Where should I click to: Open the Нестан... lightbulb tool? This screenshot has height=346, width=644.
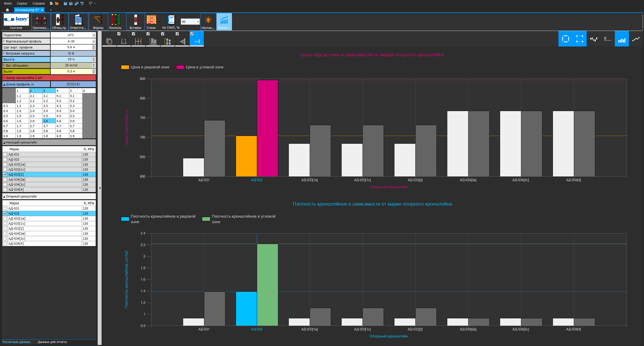point(208,22)
